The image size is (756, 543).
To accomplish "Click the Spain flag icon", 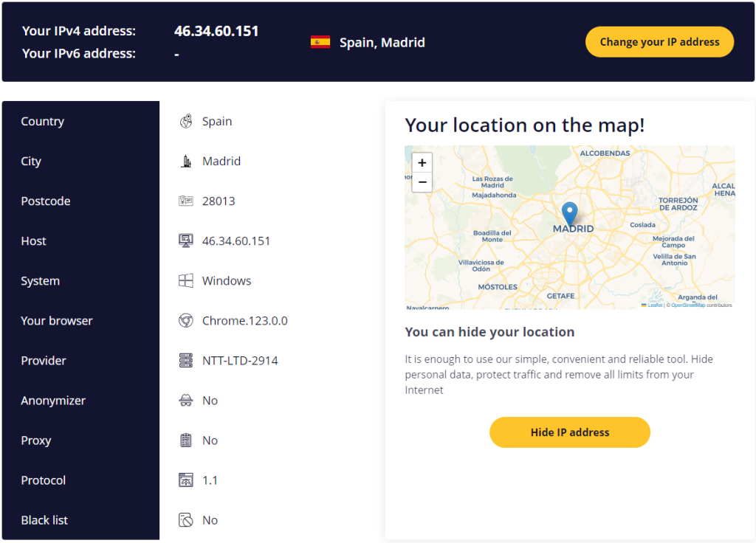I will point(320,42).
